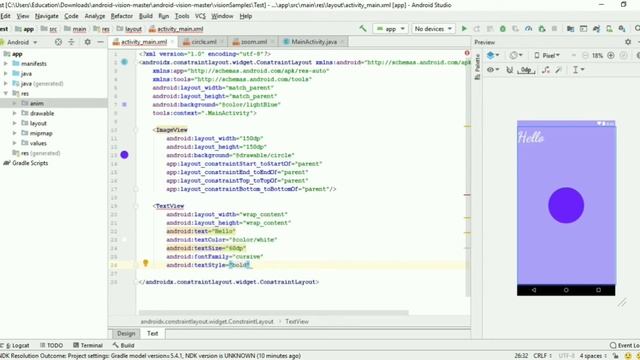Open the VCS menu
Image resolution: width=640 pixels, height=360 pixels.
tap(200, 16)
